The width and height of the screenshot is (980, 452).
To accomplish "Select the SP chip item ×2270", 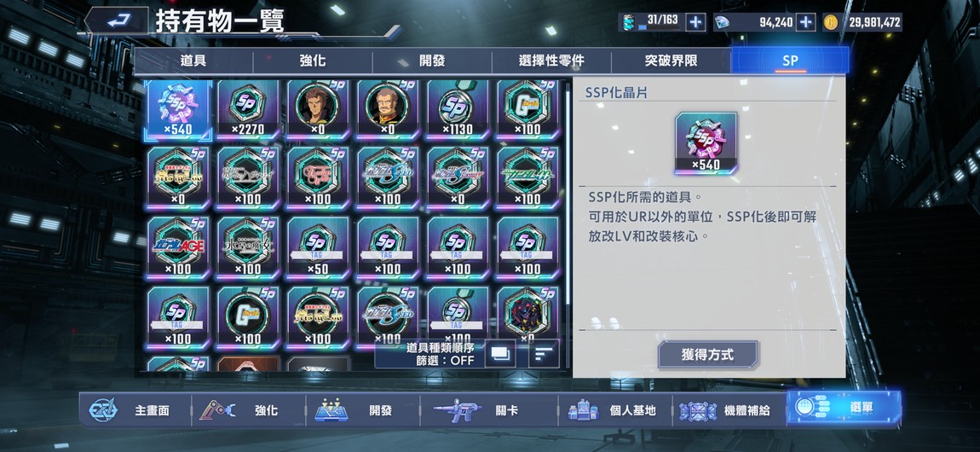I will point(248,108).
